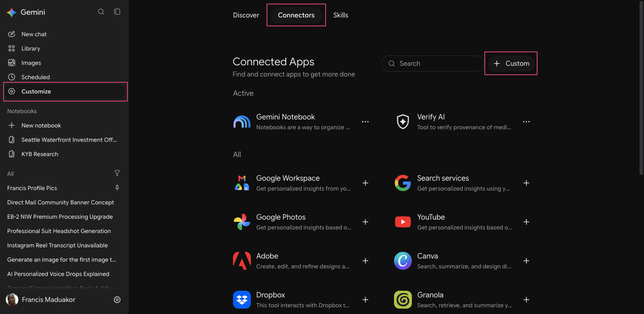Select the Connectors tab

click(296, 15)
